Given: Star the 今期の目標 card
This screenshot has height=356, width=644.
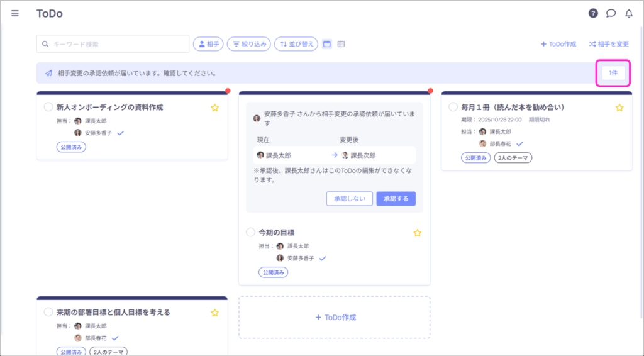Looking at the screenshot, I should point(417,233).
